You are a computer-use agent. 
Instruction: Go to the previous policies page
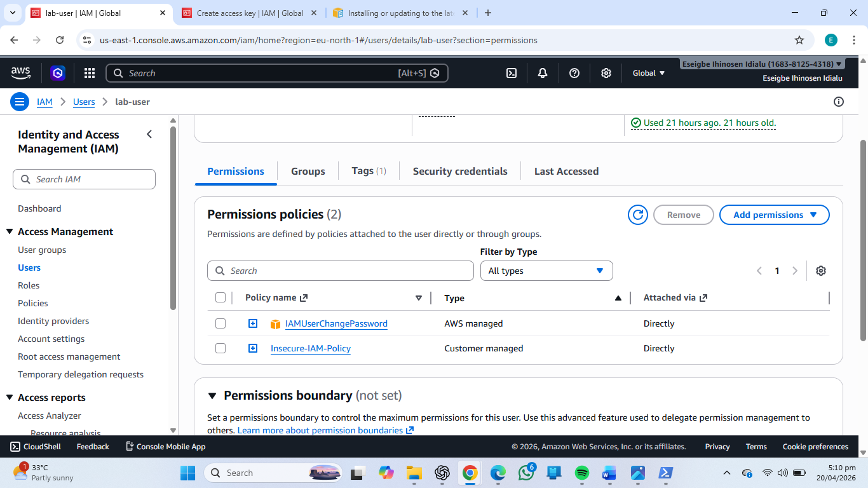pyautogui.click(x=759, y=271)
